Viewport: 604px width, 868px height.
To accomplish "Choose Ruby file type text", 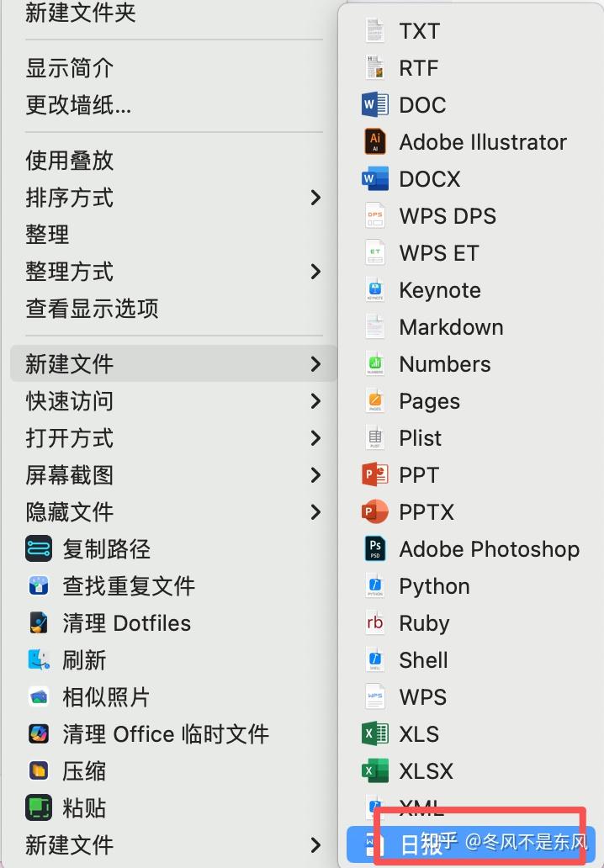I will pos(424,624).
